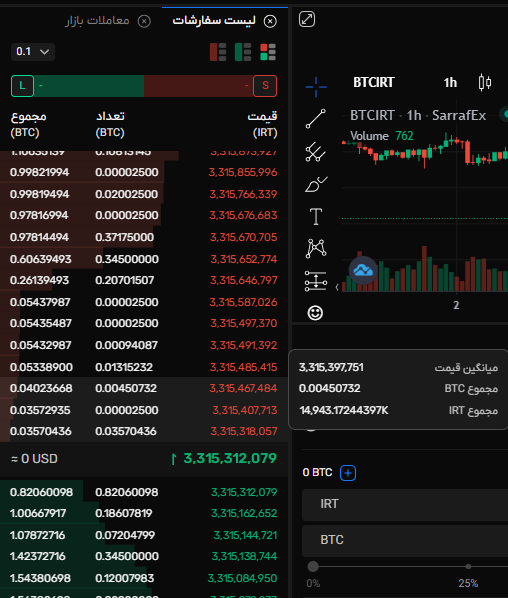Select buy price 3,315,084,950
Image resolution: width=508 pixels, height=598 pixels.
(x=242, y=578)
